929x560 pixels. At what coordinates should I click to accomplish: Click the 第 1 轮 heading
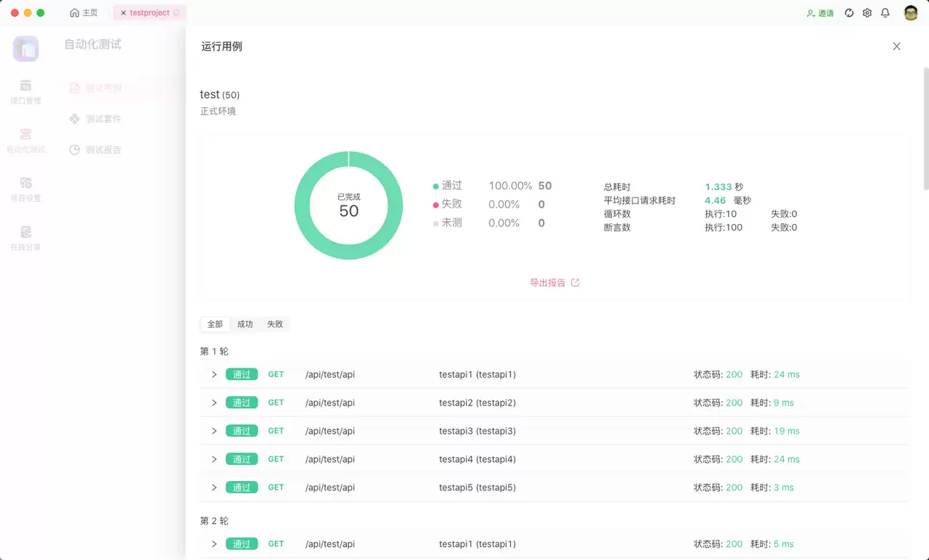(x=214, y=351)
